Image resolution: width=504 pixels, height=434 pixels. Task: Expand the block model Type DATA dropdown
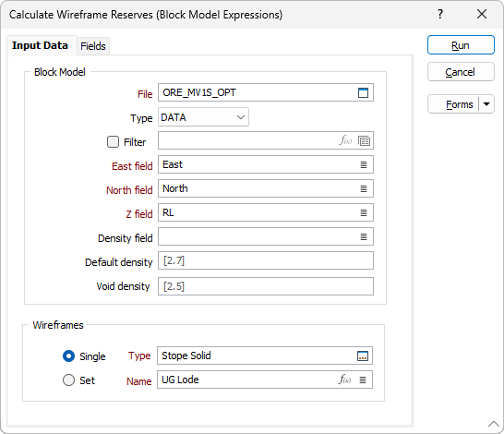point(203,117)
